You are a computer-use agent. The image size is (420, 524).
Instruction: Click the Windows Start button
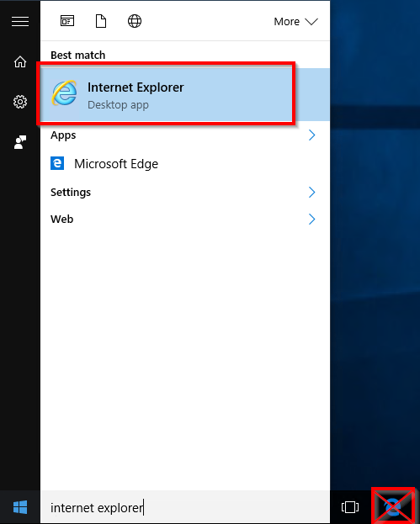click(x=20, y=507)
